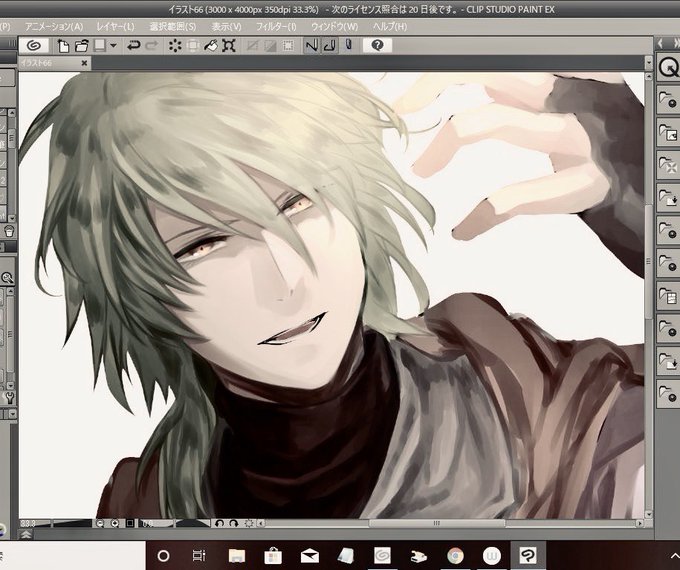Image resolution: width=680 pixels, height=570 pixels.
Task: Open the material folder with grid icon
Action: pyautogui.click(x=669, y=295)
